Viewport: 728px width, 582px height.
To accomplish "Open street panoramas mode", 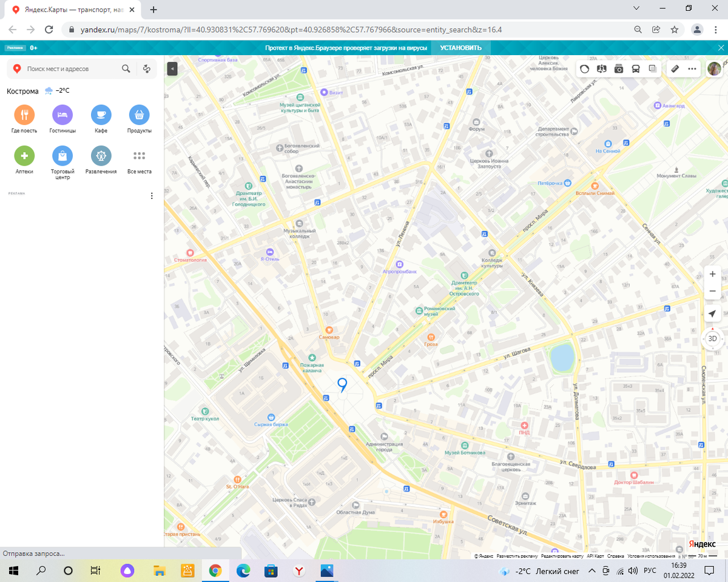I will tap(602, 69).
